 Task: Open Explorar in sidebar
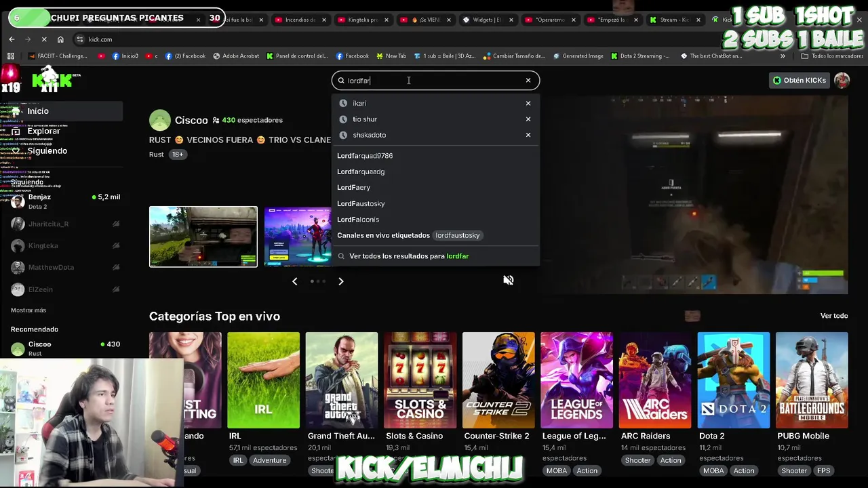coord(43,131)
